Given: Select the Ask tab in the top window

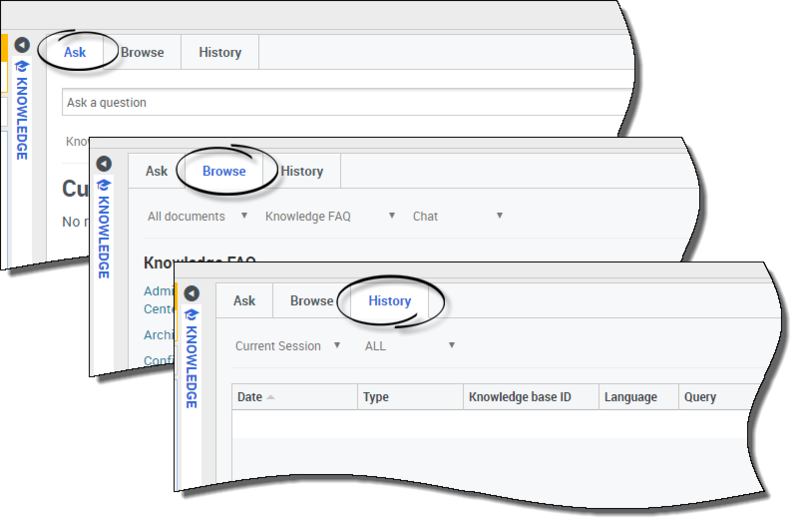Looking at the screenshot, I should coord(75,52).
